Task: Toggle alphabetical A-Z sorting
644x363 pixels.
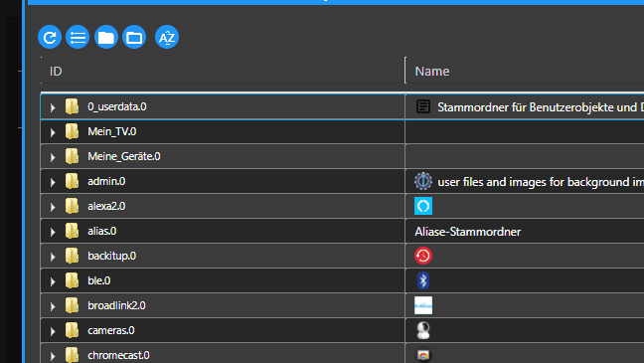Action: coord(167,38)
